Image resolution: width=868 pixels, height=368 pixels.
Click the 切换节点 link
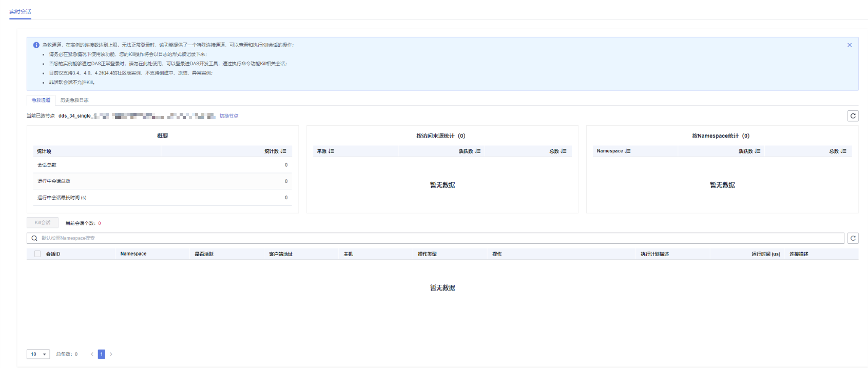pyautogui.click(x=229, y=116)
